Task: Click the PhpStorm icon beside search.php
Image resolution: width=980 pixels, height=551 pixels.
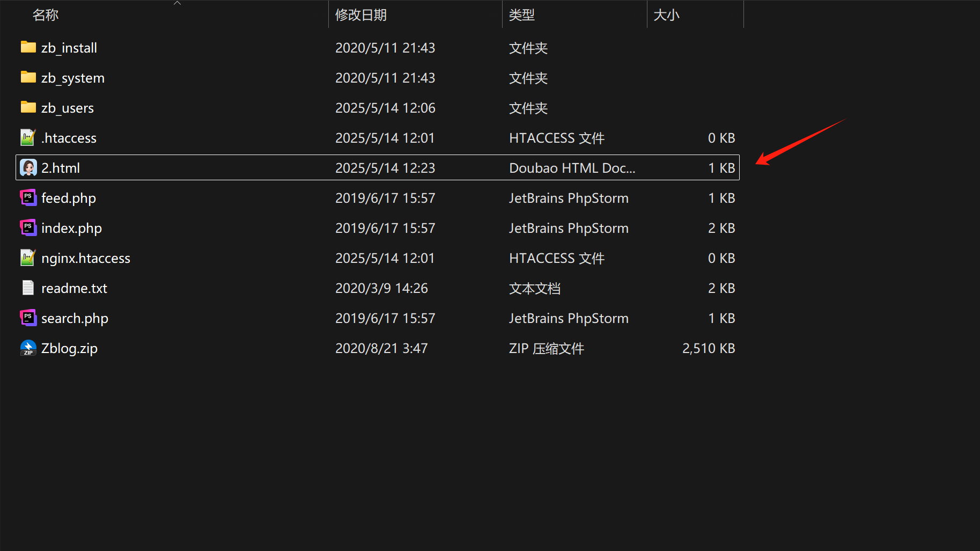Action: pyautogui.click(x=28, y=318)
